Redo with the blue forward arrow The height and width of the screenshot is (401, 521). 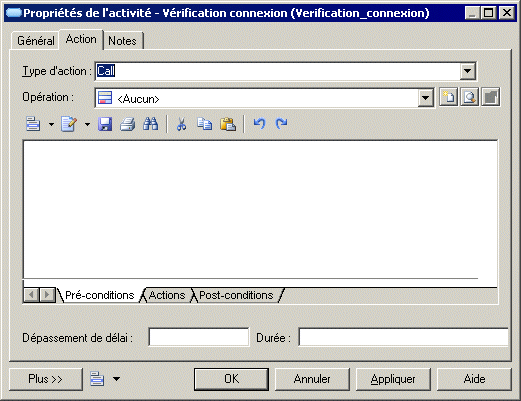tap(282, 123)
